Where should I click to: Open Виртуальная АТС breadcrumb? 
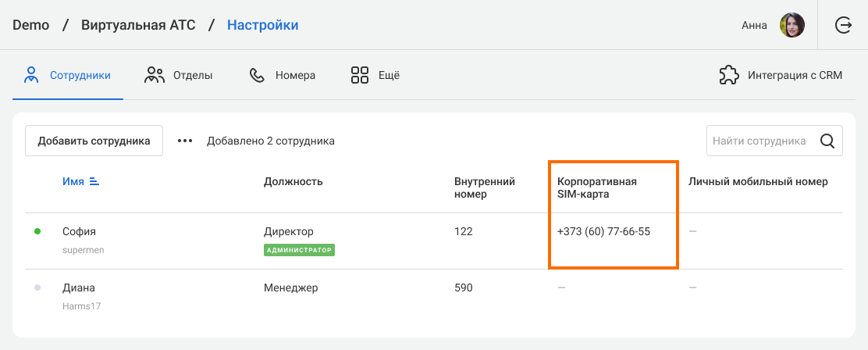tap(138, 25)
